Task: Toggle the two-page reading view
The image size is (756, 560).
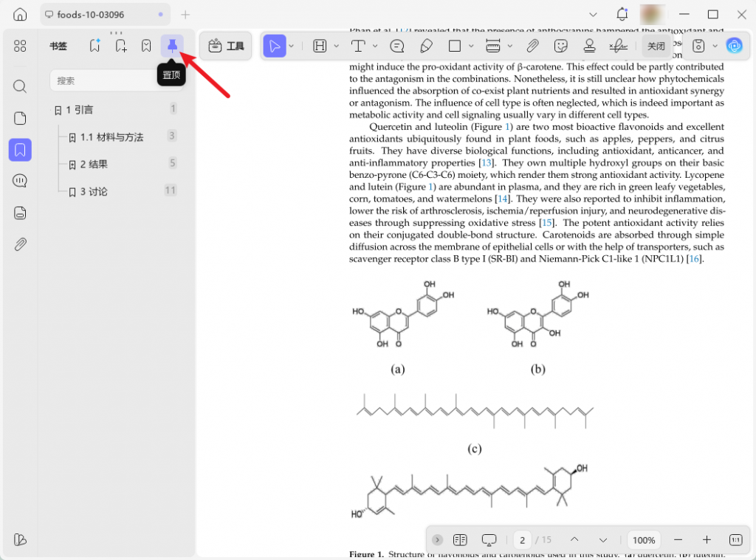Action: tap(460, 540)
